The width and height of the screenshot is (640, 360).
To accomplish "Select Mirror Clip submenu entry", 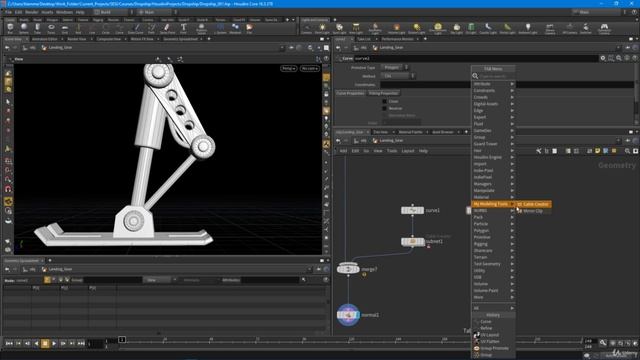I will 533,211.
